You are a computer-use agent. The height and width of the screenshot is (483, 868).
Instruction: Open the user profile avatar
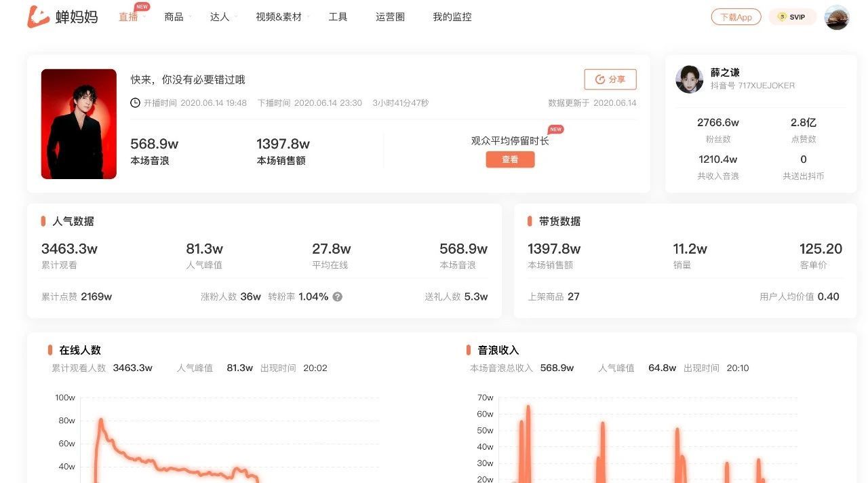coord(837,17)
